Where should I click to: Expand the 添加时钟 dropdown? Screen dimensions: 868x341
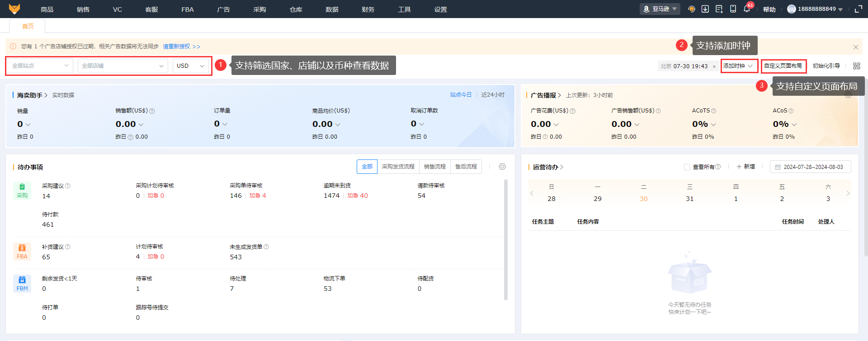(x=738, y=66)
